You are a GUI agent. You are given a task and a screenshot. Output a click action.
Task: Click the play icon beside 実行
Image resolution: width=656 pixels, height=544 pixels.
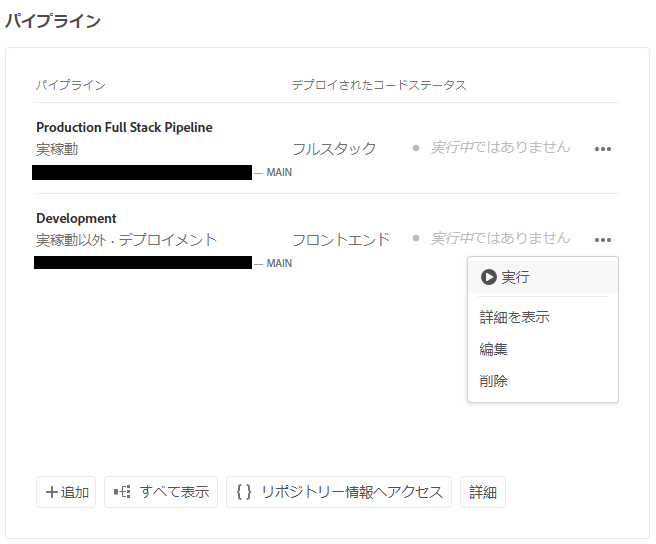coord(488,277)
